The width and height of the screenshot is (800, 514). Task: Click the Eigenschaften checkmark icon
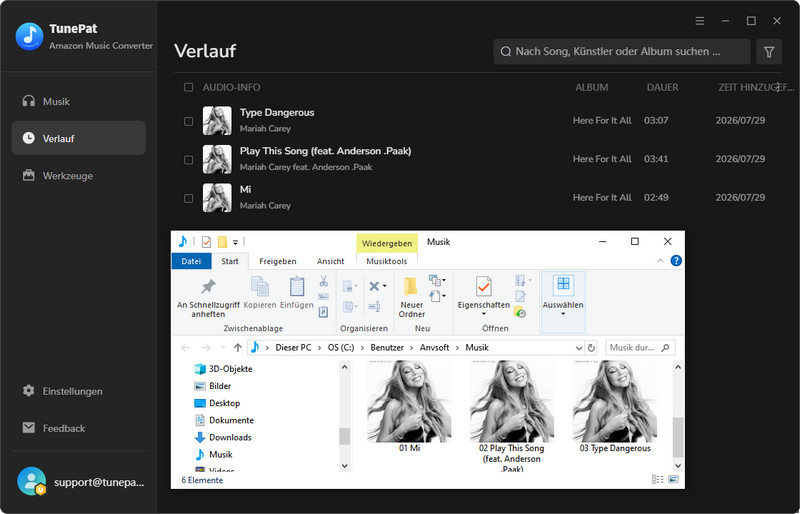click(x=483, y=286)
